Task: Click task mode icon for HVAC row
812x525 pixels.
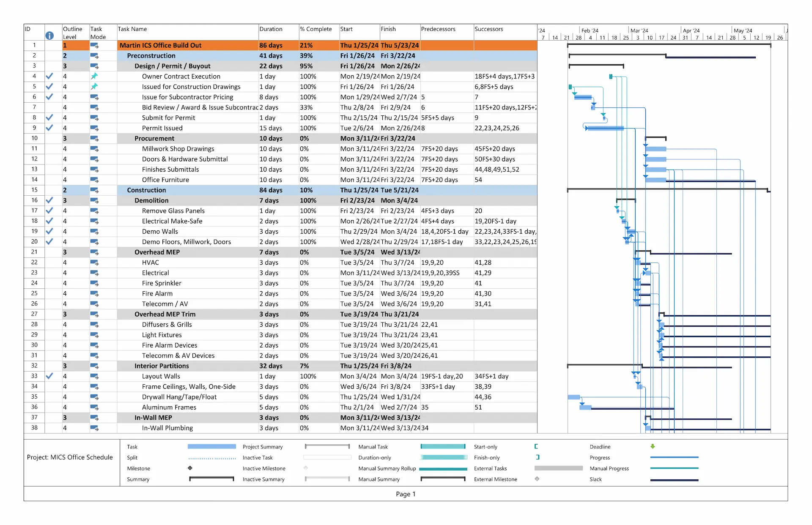Action: pos(94,262)
